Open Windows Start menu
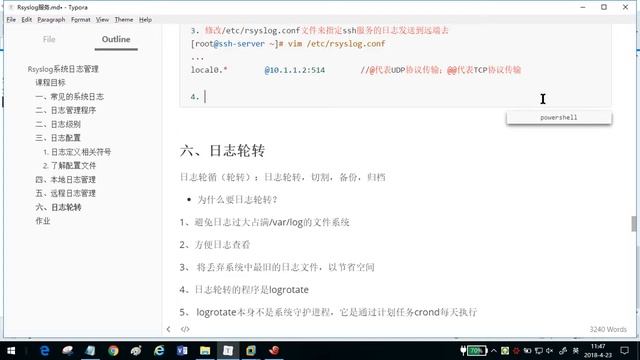The image size is (640, 360). click(x=11, y=351)
